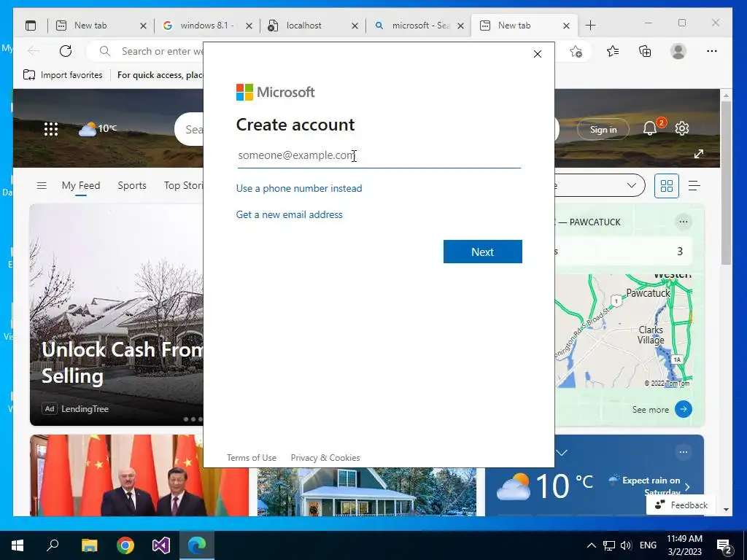Open Terms of Use link
747x560 pixels.
point(252,458)
